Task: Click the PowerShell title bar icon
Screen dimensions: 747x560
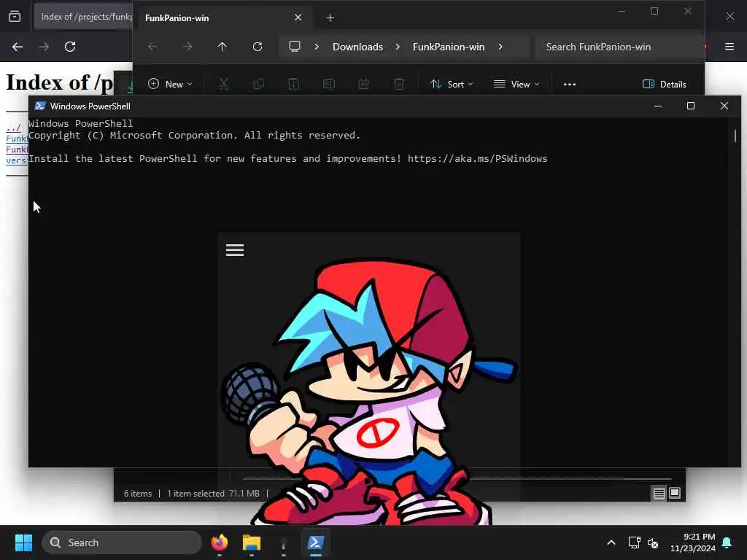Action: click(40, 106)
